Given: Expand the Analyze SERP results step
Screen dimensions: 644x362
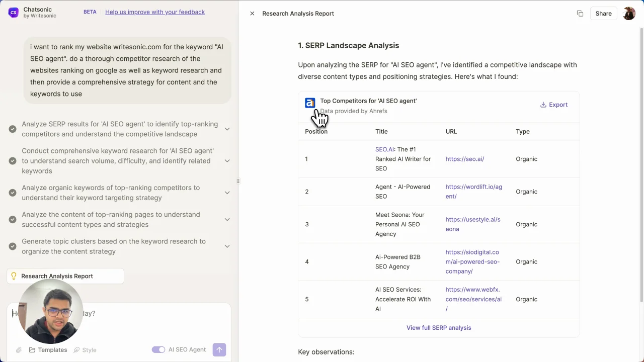Looking at the screenshot, I should pyautogui.click(x=227, y=129).
